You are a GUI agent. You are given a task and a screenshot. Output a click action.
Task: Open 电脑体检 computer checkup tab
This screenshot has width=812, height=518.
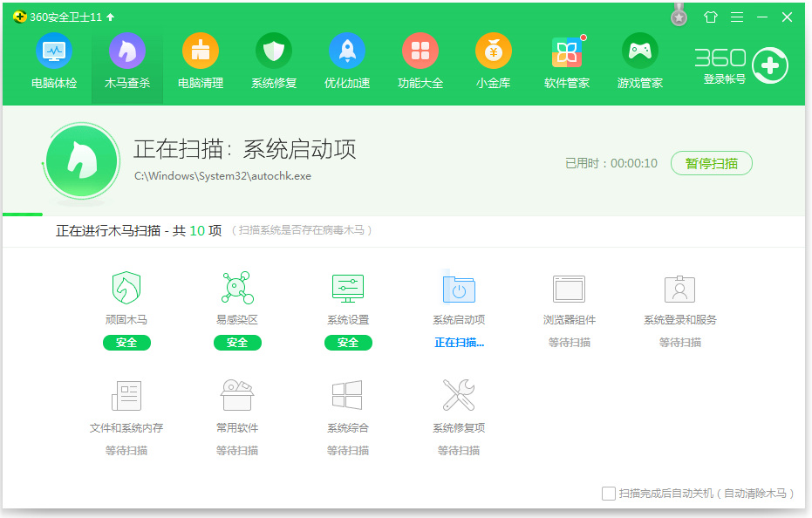pos(54,61)
